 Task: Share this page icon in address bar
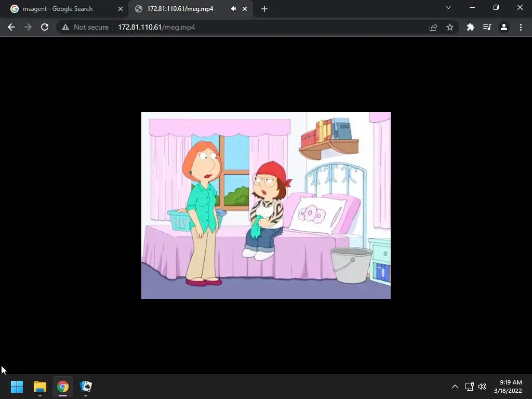pyautogui.click(x=433, y=27)
